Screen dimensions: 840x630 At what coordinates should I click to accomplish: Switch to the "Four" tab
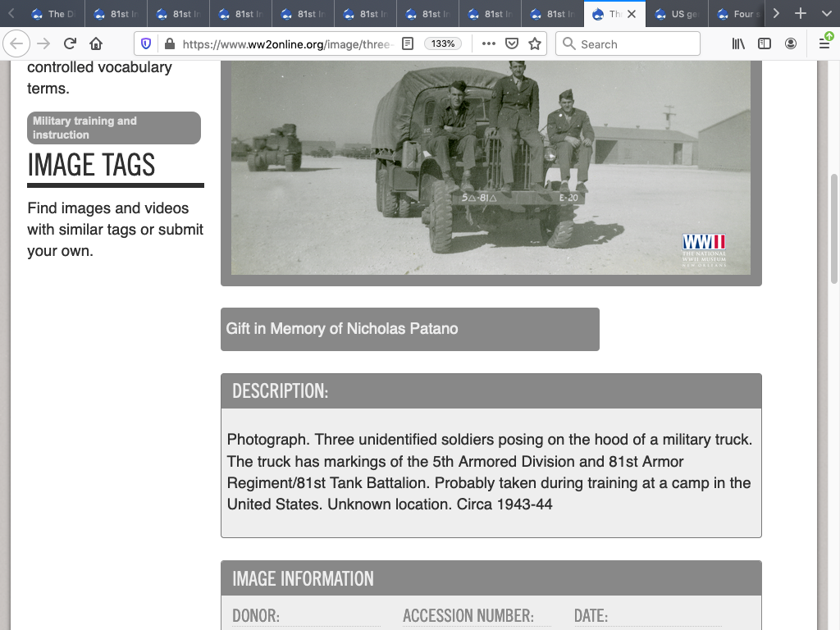tap(737, 14)
